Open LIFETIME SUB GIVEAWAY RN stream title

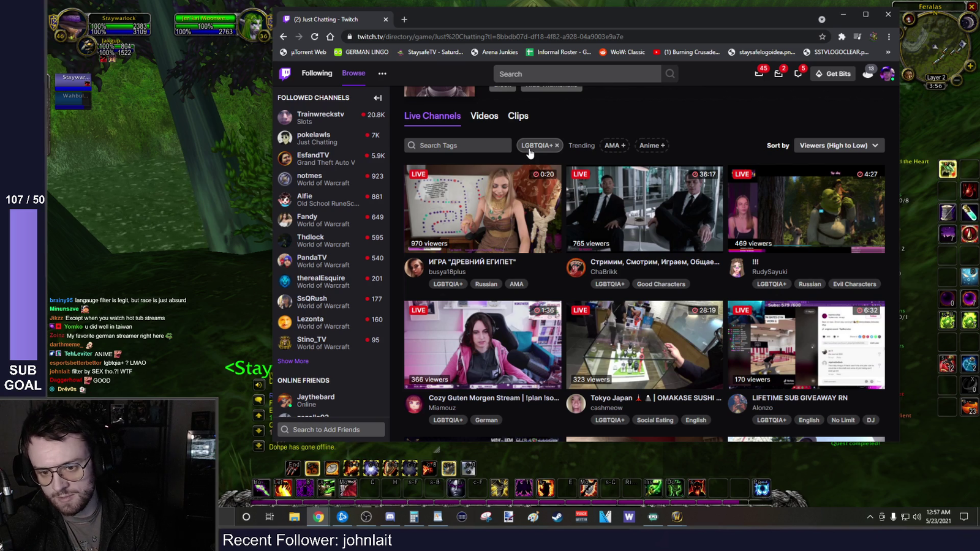click(800, 398)
